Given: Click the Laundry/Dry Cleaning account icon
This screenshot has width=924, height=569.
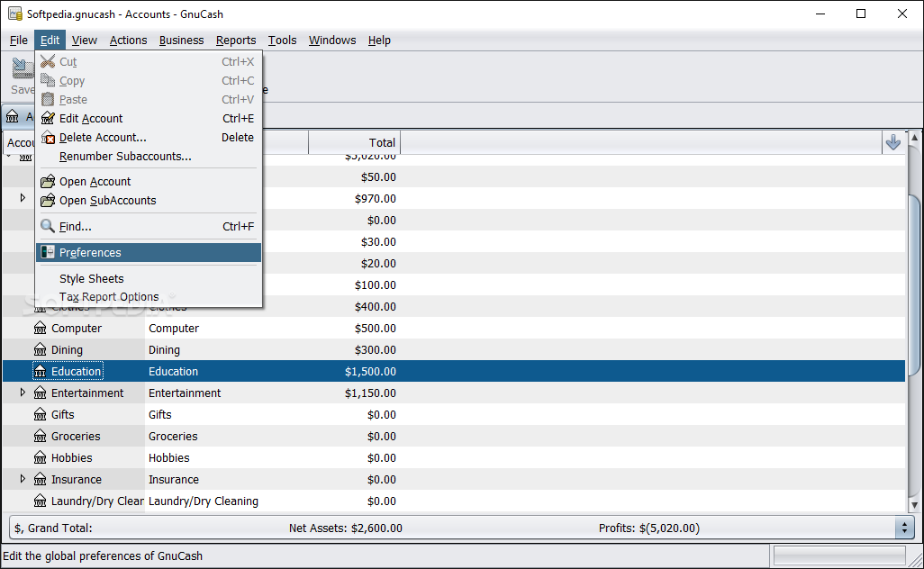Looking at the screenshot, I should [x=40, y=501].
